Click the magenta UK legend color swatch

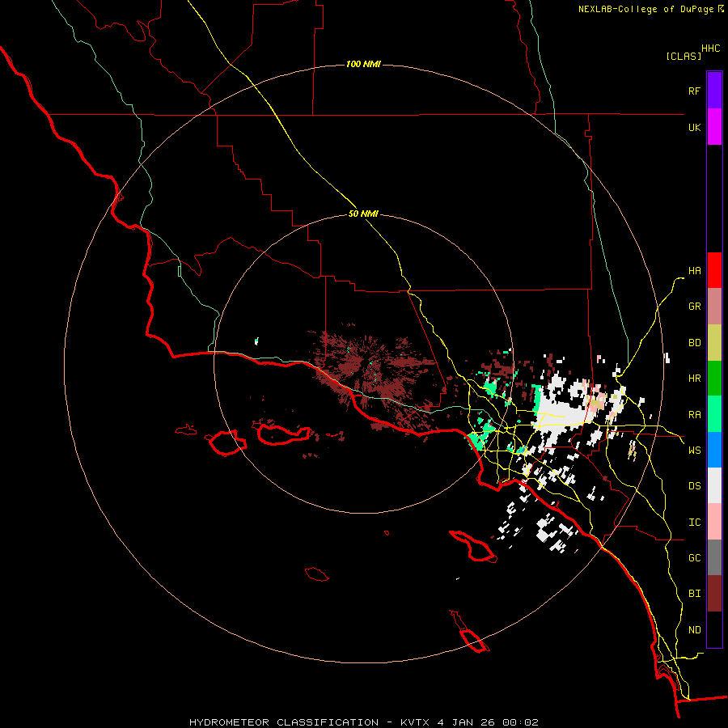(x=714, y=127)
